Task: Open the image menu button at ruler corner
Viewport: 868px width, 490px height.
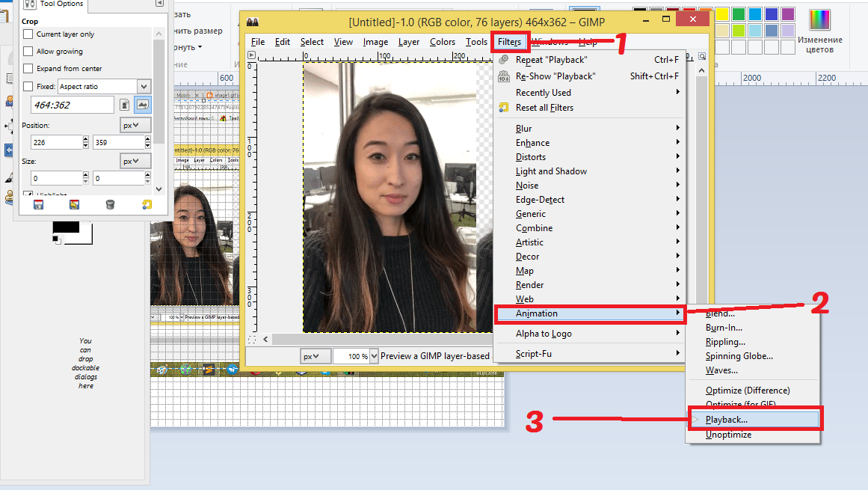Action: tap(252, 55)
